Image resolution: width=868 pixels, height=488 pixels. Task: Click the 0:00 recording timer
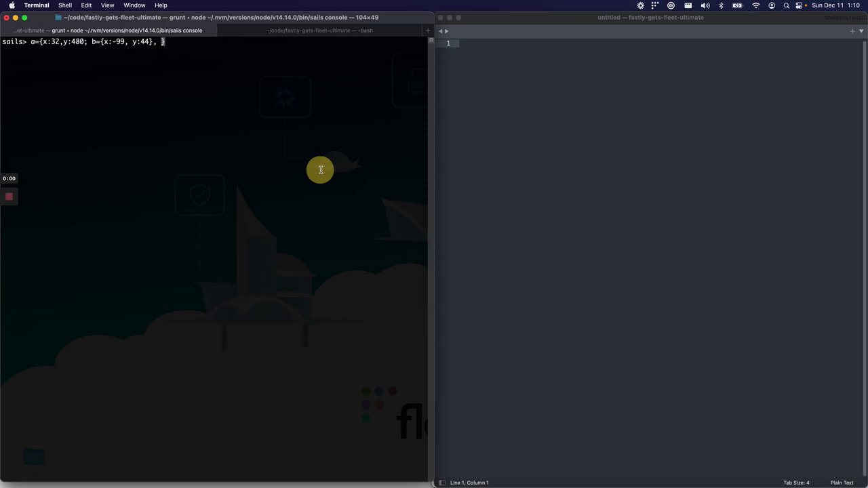coord(9,178)
